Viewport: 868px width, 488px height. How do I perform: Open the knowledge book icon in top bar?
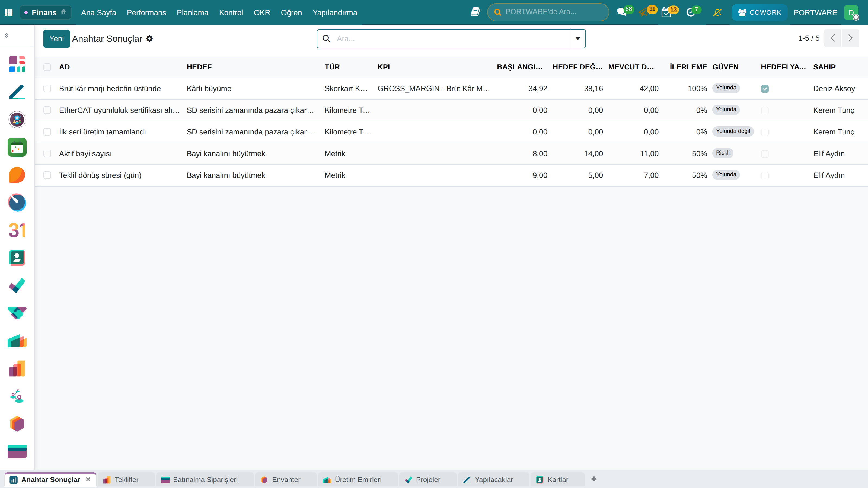click(475, 12)
